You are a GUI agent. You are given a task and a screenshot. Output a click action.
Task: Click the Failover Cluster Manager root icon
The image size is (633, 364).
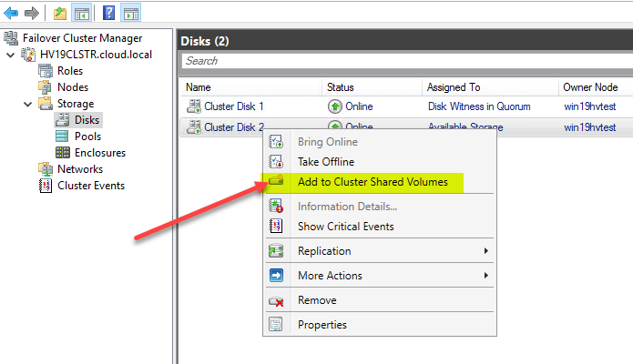click(x=11, y=38)
